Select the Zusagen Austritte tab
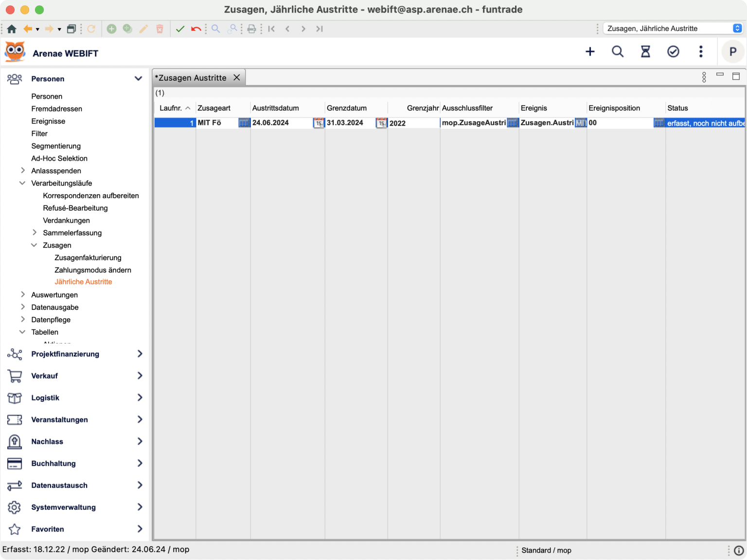 point(191,78)
